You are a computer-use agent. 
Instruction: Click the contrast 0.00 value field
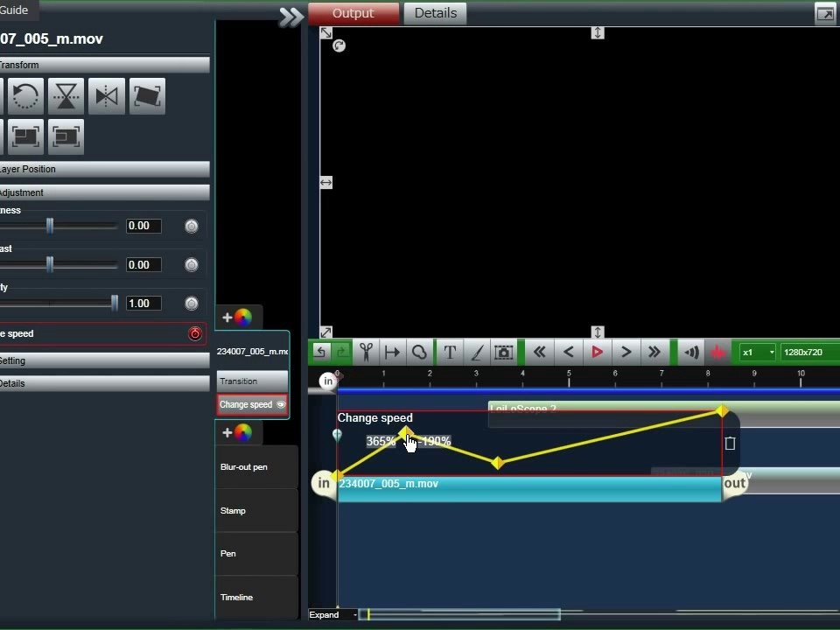pyautogui.click(x=143, y=264)
